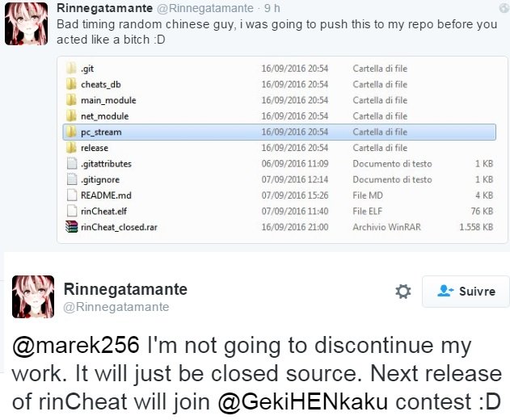Screen dimensions: 510x420
Task: Click the @Rinnegatamante handle in lower tweet
Action: pyautogui.click(x=116, y=307)
